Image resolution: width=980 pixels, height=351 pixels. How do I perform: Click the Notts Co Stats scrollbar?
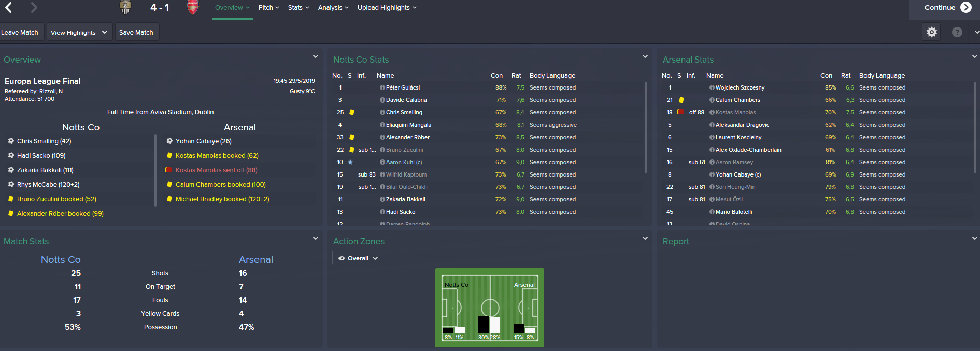tap(646, 127)
